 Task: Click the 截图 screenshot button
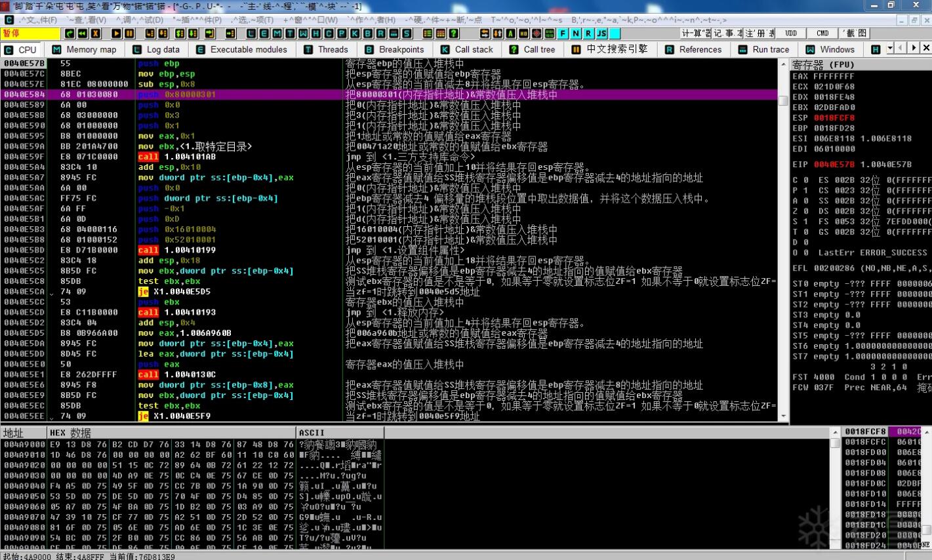pyautogui.click(x=855, y=33)
